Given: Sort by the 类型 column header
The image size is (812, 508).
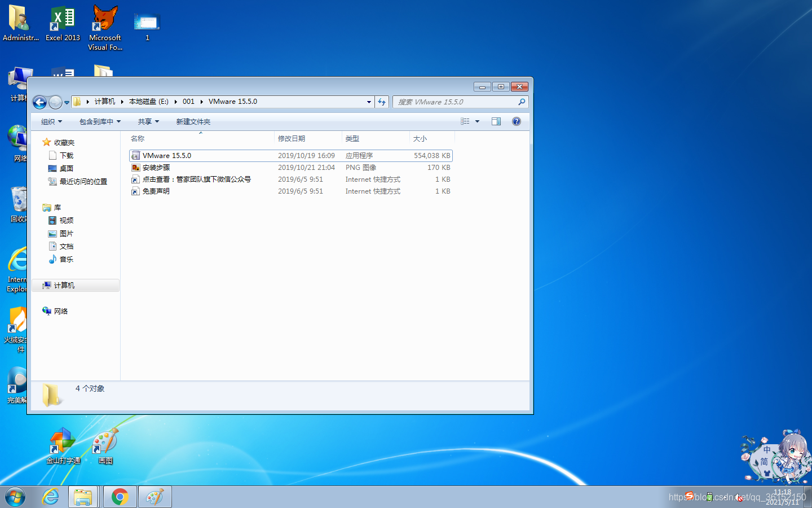Looking at the screenshot, I should [376, 138].
